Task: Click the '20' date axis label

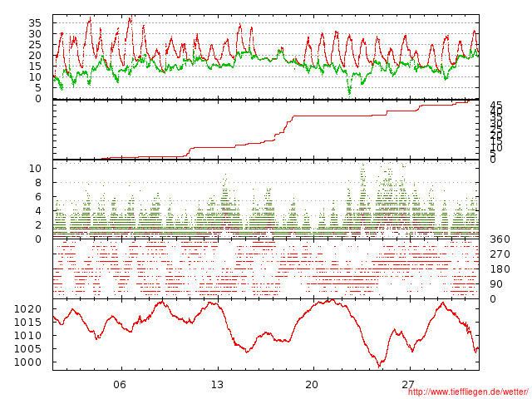Action: click(x=312, y=385)
